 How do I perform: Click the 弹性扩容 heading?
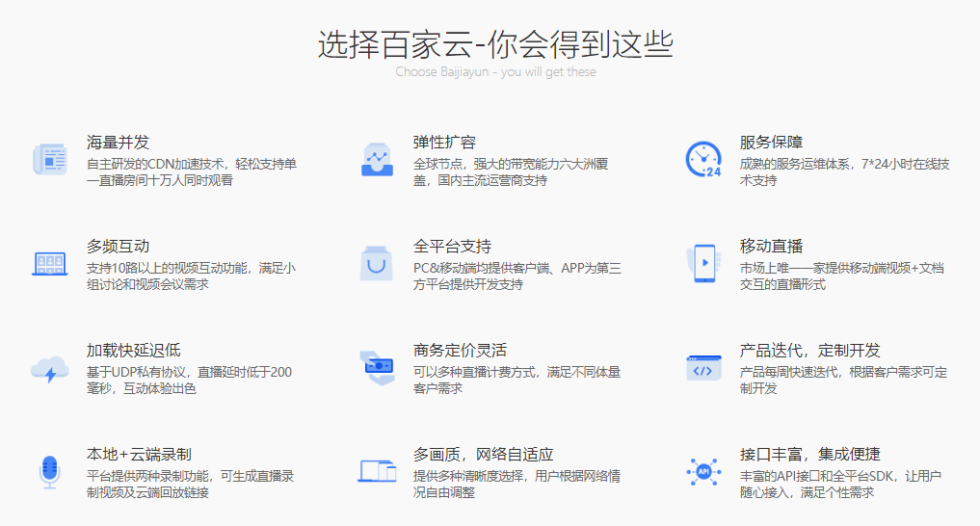pyautogui.click(x=444, y=143)
